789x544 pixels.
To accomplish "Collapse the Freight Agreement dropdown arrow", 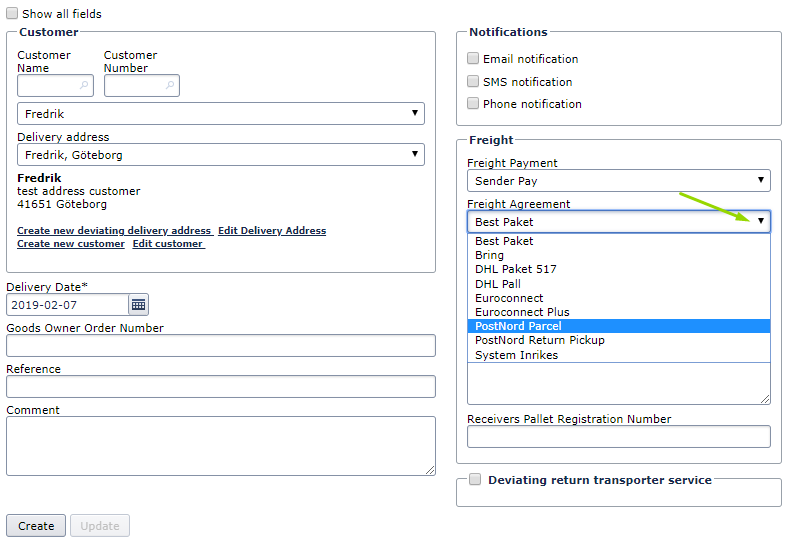I will (x=760, y=222).
